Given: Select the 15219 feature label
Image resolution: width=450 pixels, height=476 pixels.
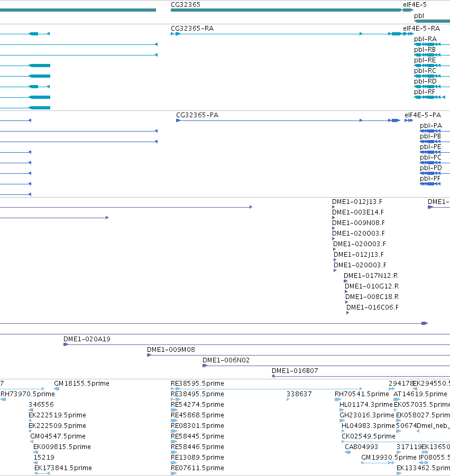Looking at the screenshot, I should [x=44, y=458].
